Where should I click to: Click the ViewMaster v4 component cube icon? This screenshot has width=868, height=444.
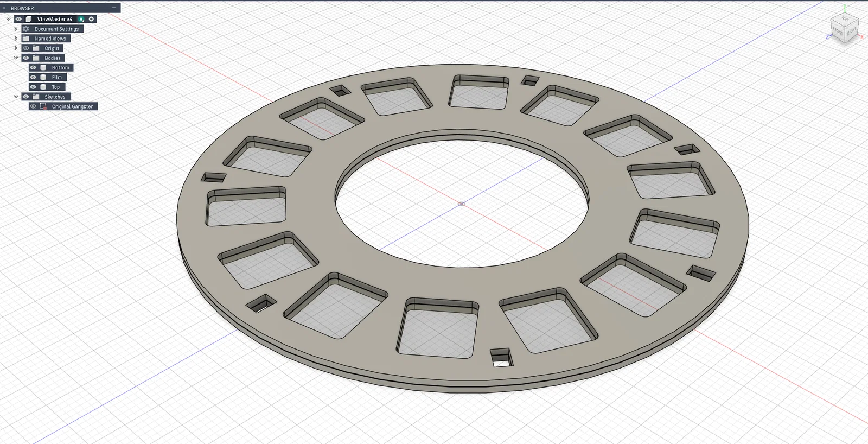(x=29, y=19)
